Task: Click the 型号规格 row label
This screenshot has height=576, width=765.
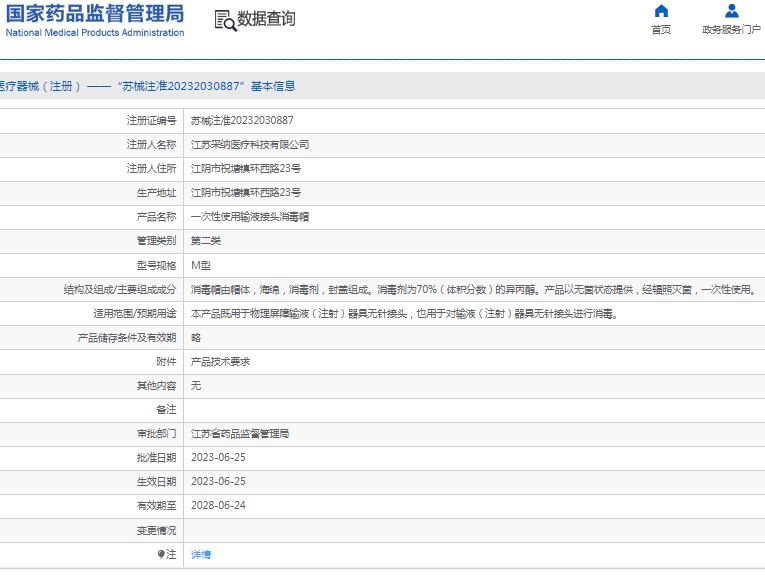Action: (156, 265)
